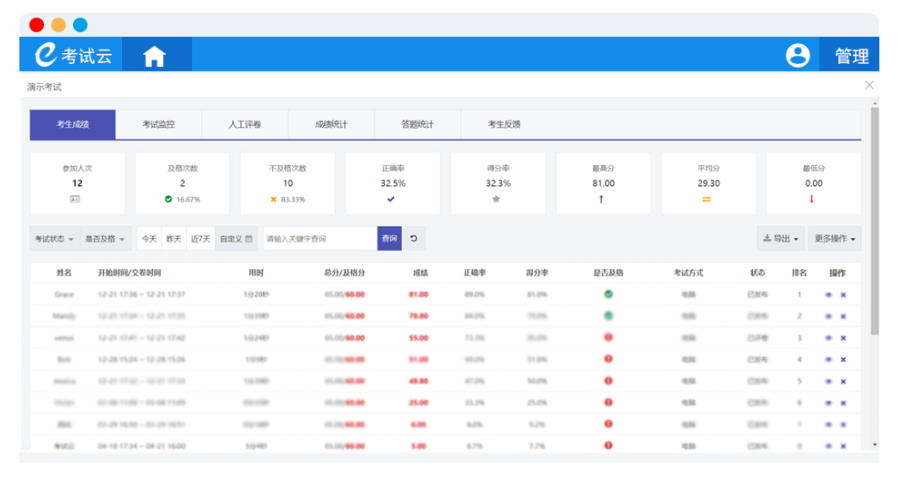Expand the 考试状态 dropdown filter
899x486 pixels.
click(x=54, y=239)
